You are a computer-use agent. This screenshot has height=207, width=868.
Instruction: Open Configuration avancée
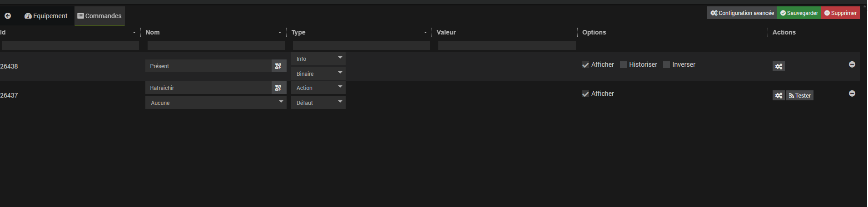pos(742,13)
